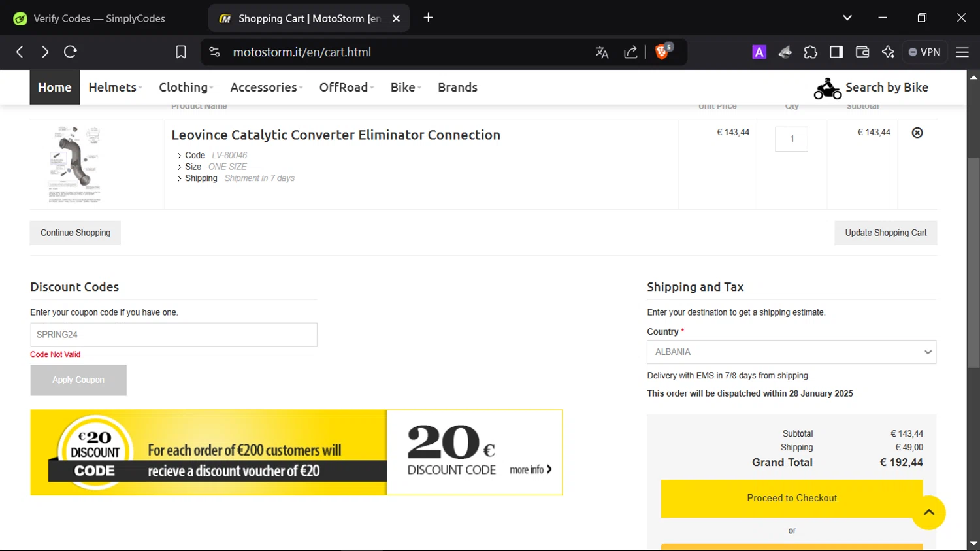Expand the Helmets menu
The width and height of the screenshot is (980, 551).
click(115, 87)
